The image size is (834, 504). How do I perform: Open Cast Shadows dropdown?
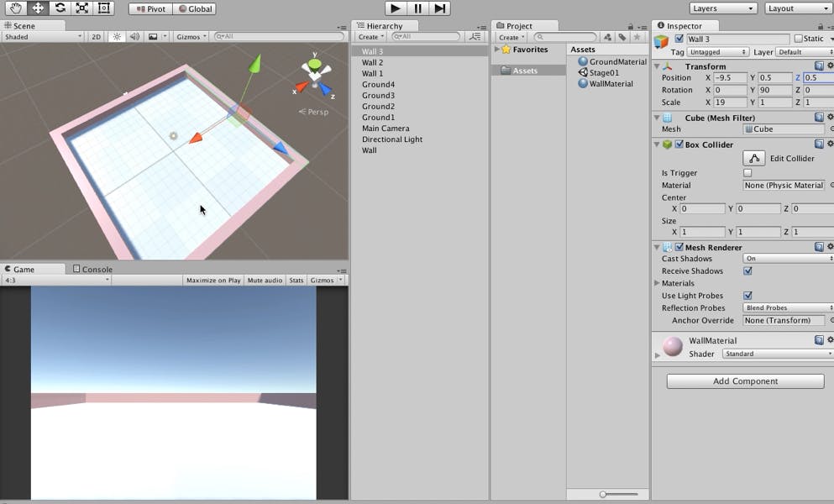[789, 259]
